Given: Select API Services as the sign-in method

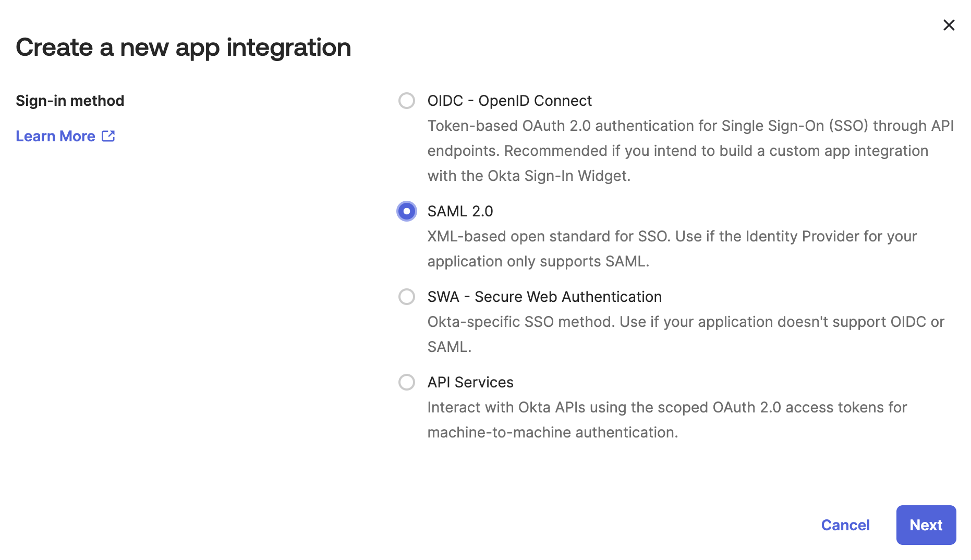Looking at the screenshot, I should [406, 382].
